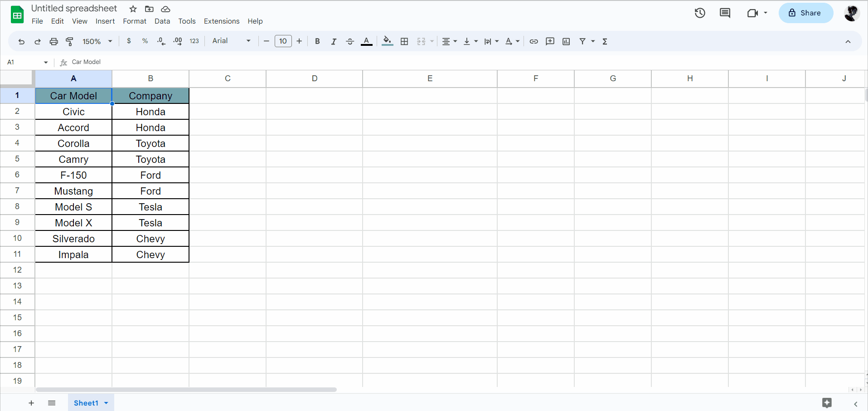Viewport: 868px width, 411px height.
Task: Open the functions menu
Action: [605, 41]
